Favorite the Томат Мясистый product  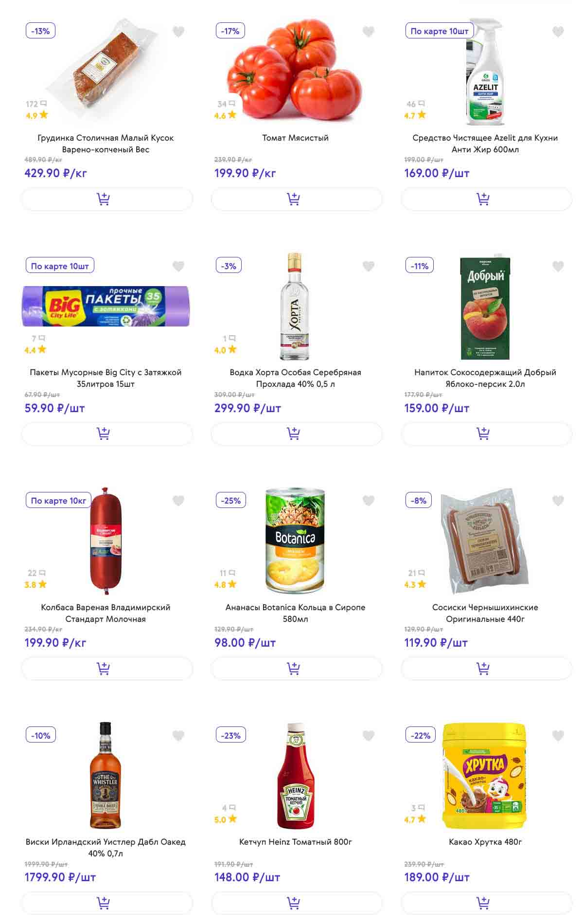click(x=369, y=32)
